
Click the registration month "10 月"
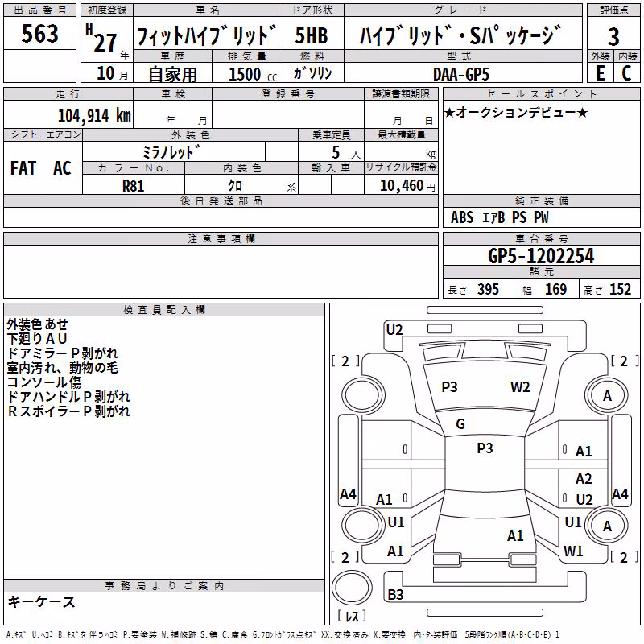(x=112, y=73)
